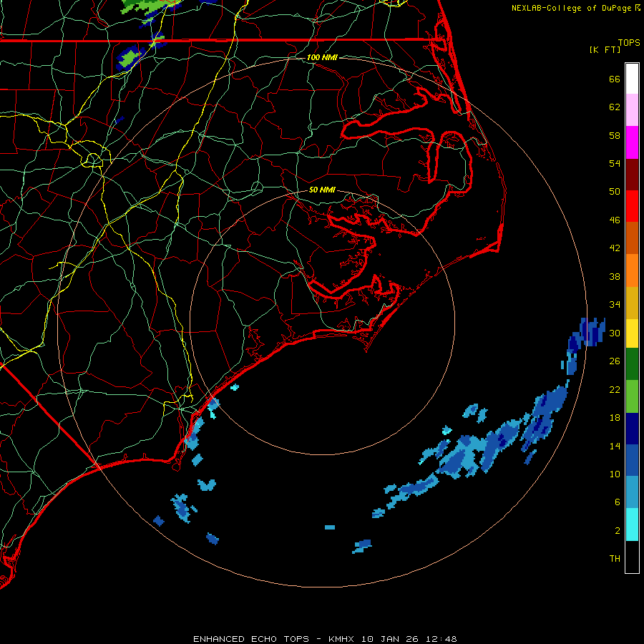The height and width of the screenshot is (644, 644).
Task: Click the '26' legend value
Action: [x=615, y=361]
